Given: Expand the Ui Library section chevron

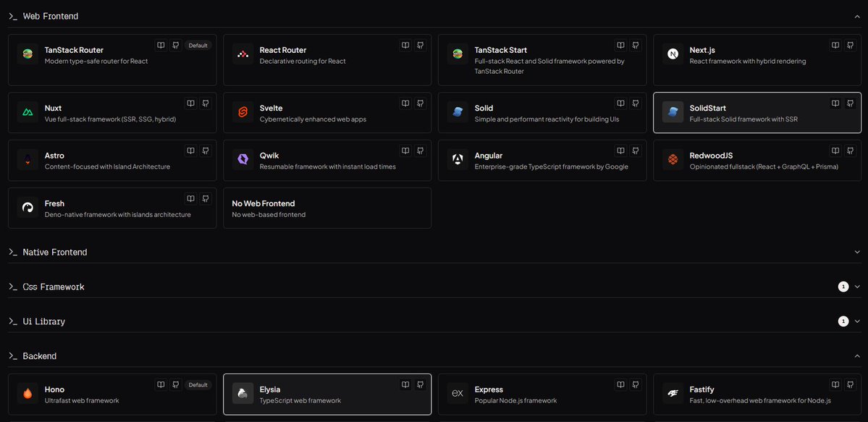Looking at the screenshot, I should click(857, 321).
